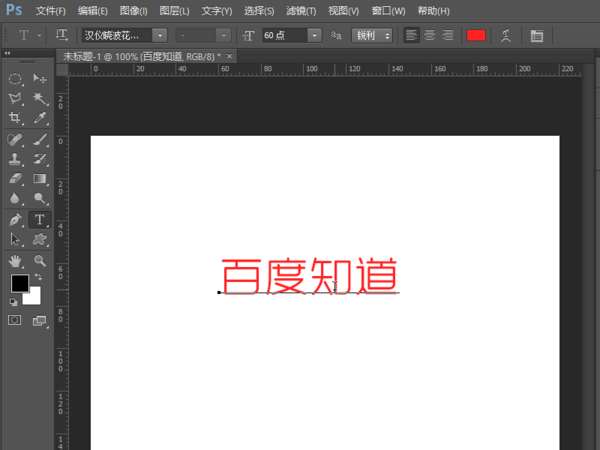Toggle Quick Mask mode
This screenshot has height=450, width=600.
tap(15, 320)
